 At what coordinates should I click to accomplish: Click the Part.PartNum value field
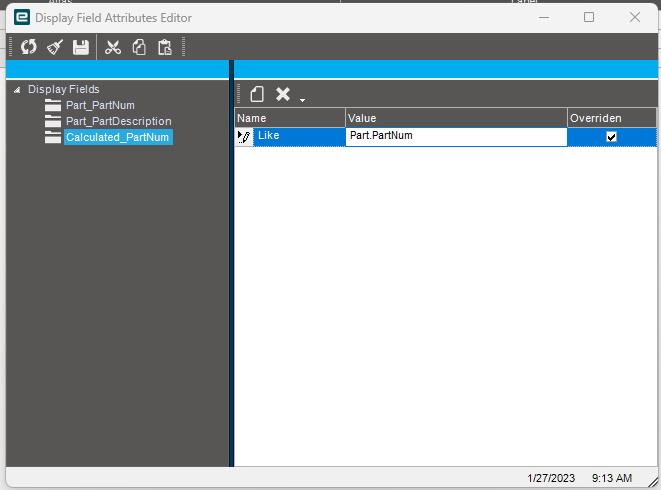click(456, 137)
